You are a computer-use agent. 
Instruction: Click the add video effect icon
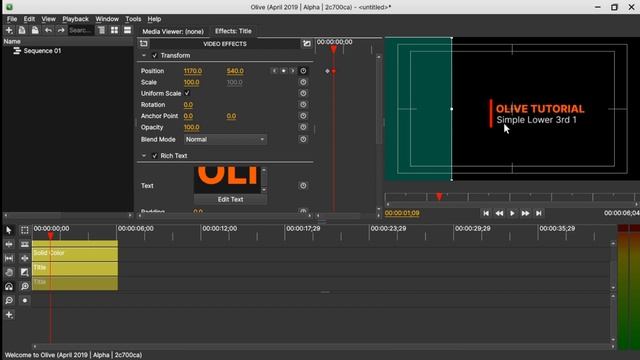[x=144, y=43]
